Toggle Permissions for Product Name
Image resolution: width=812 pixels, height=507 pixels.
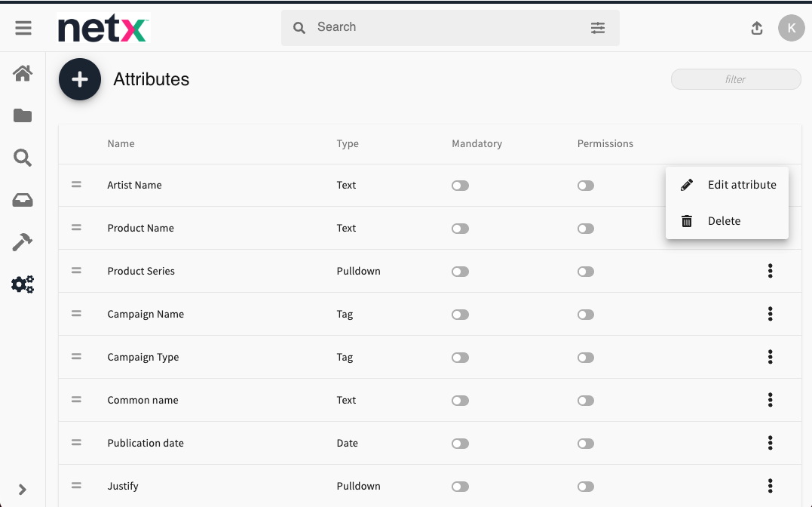point(586,229)
